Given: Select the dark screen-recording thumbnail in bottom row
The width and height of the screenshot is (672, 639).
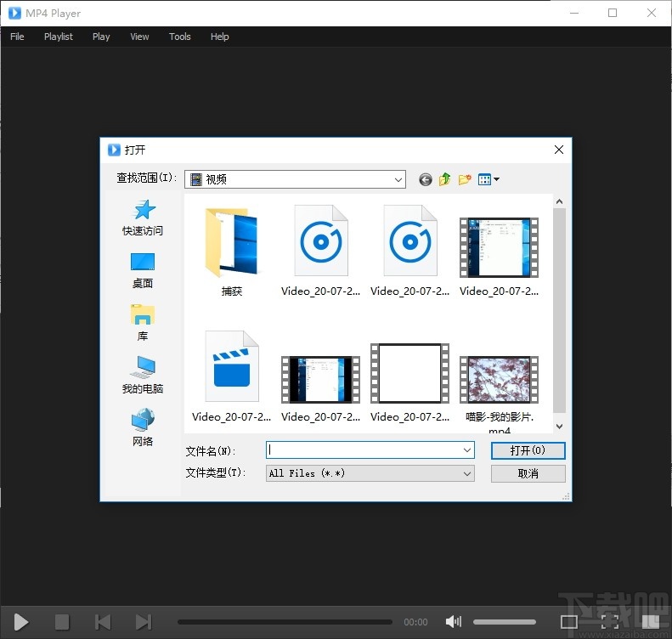Looking at the screenshot, I should point(320,387).
